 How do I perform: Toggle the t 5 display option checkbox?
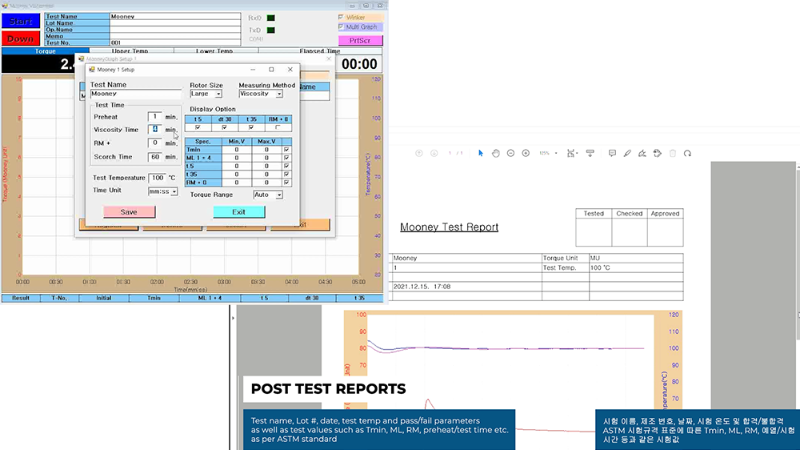pyautogui.click(x=197, y=127)
